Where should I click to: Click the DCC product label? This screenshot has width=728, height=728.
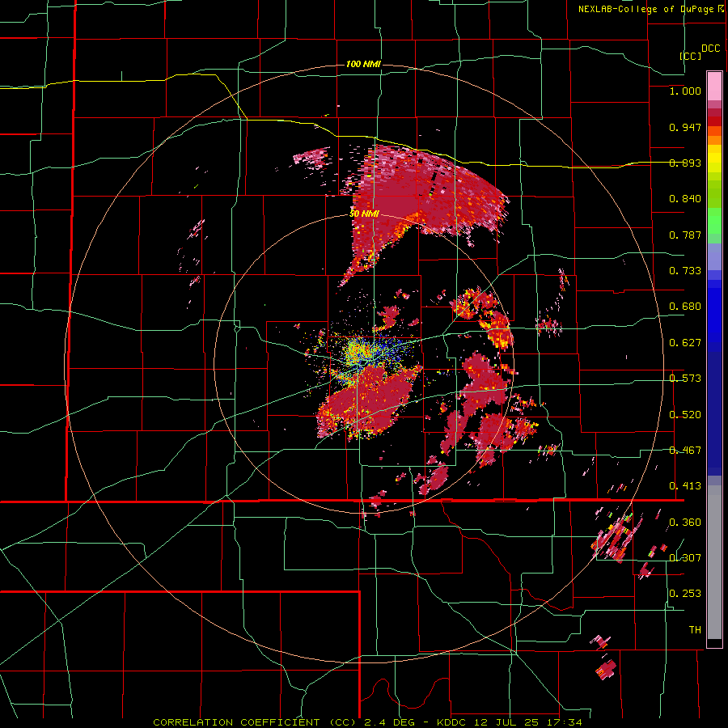coord(711,49)
